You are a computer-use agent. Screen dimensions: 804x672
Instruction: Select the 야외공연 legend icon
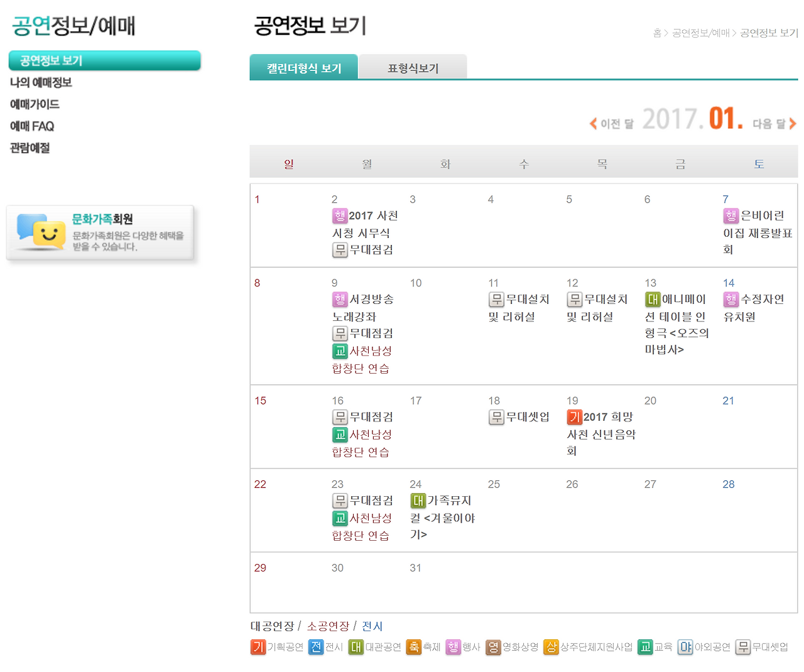(x=685, y=647)
